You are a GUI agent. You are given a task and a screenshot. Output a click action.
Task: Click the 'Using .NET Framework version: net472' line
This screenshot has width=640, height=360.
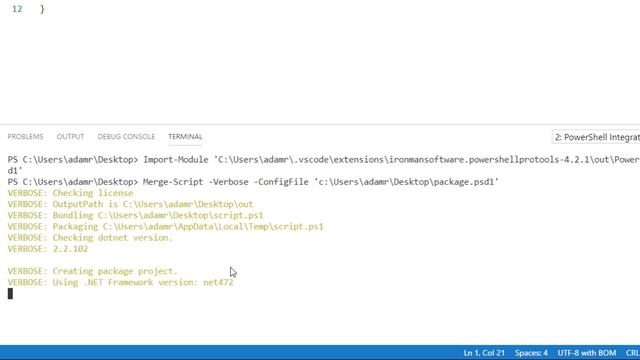tap(120, 282)
